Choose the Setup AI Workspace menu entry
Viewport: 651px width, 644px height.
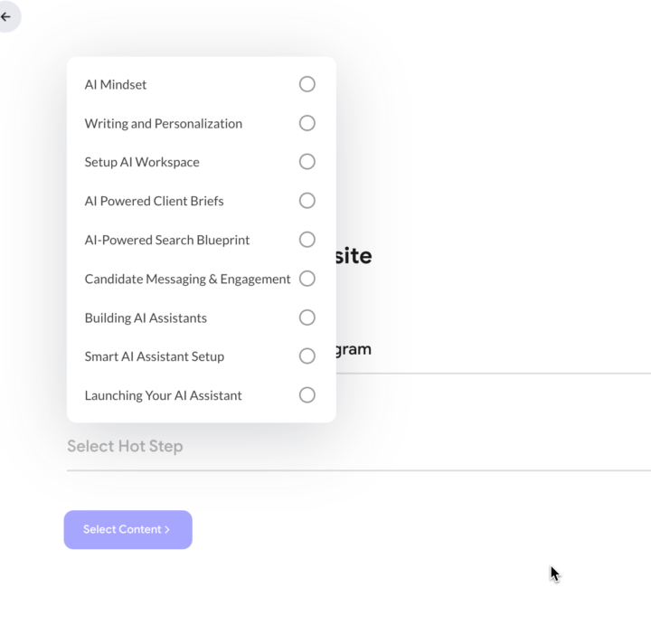(x=202, y=162)
